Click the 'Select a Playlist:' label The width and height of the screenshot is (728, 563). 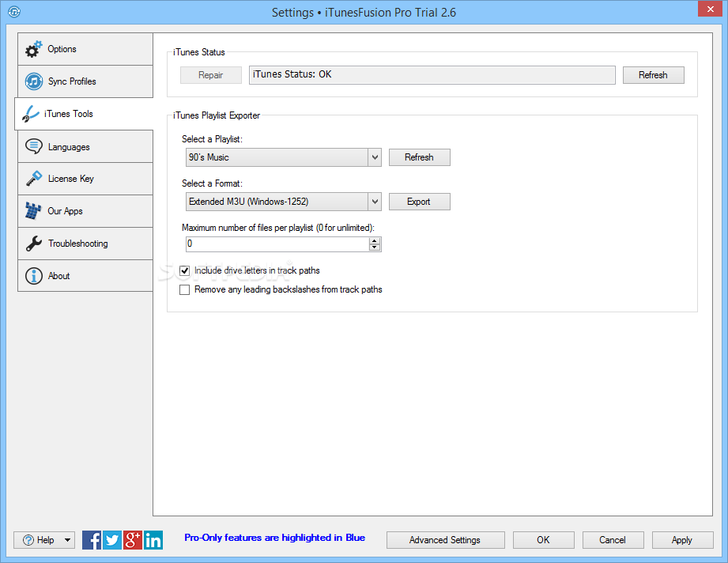click(x=212, y=139)
